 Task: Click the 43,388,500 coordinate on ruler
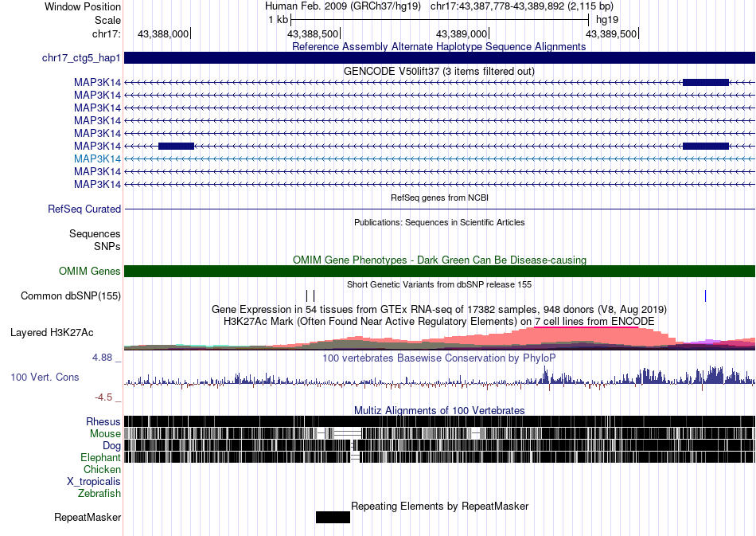pyautogui.click(x=313, y=33)
